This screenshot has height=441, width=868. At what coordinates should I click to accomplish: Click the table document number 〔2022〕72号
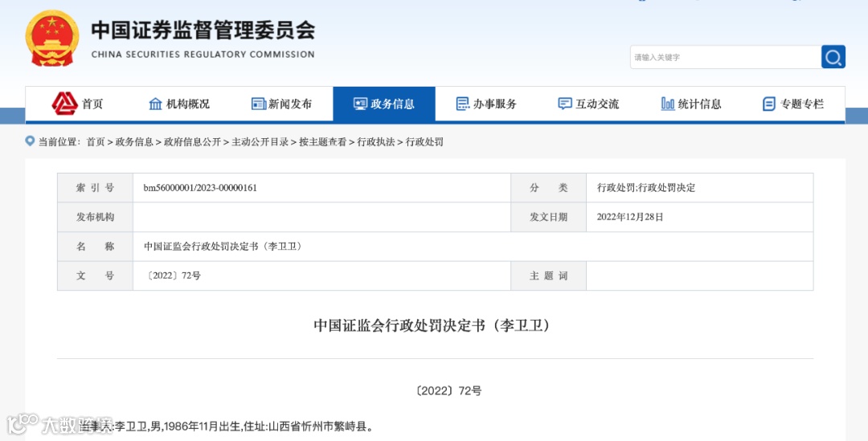[173, 276]
